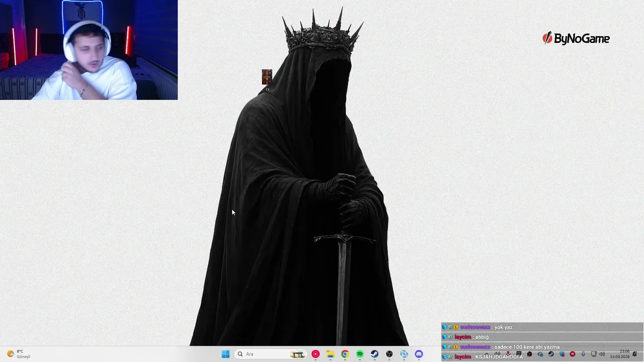
Task: Open the light-blue taskbar app beside Discord
Action: [404, 354]
